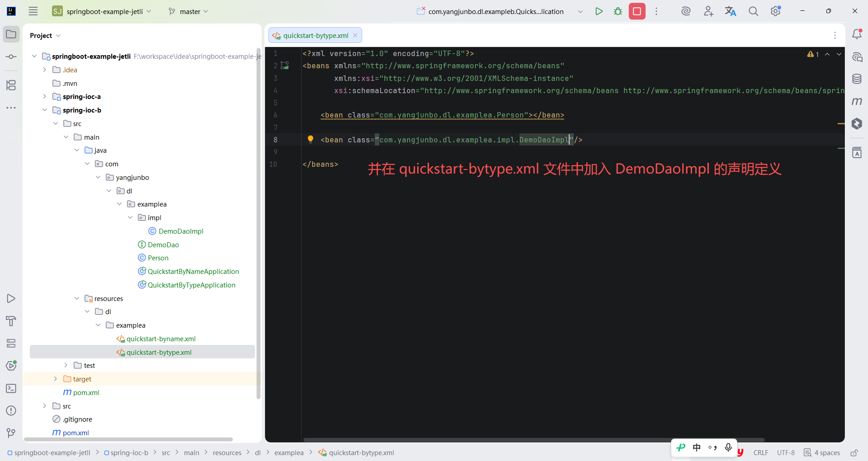The image size is (868, 461).
Task: Click the translate icon in toolbar
Action: pyautogui.click(x=731, y=11)
